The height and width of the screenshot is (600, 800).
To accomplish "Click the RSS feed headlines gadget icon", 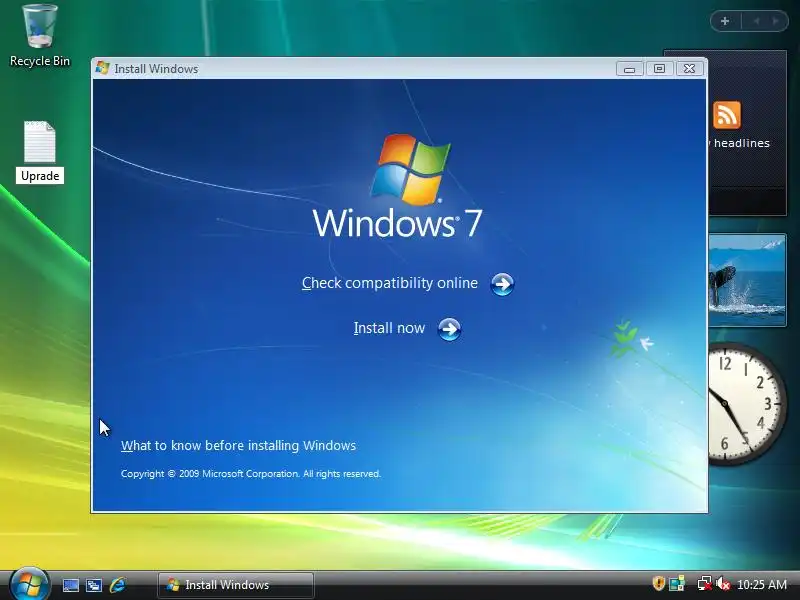I will tap(727, 115).
